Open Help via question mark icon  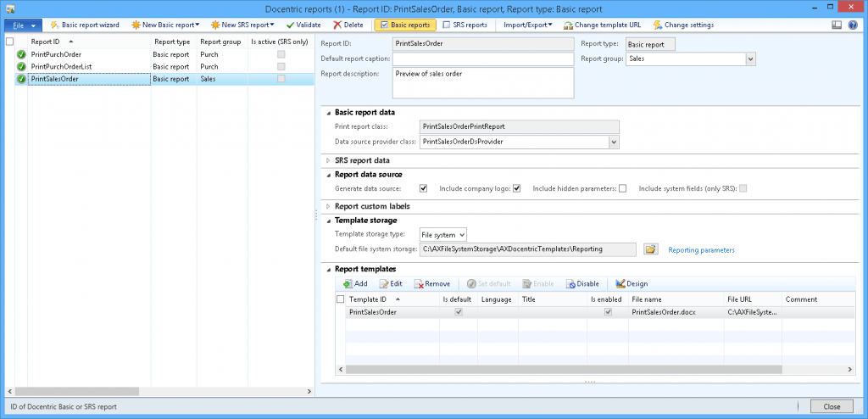853,25
